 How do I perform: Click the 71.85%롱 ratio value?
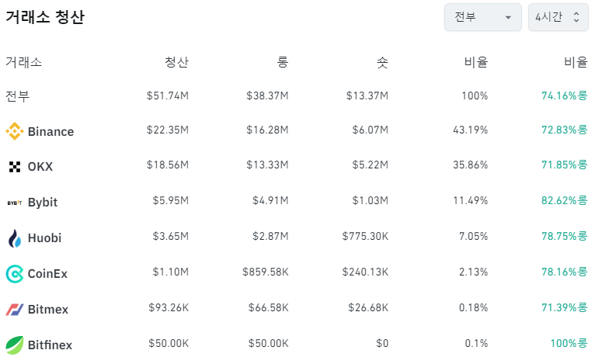[x=564, y=165]
